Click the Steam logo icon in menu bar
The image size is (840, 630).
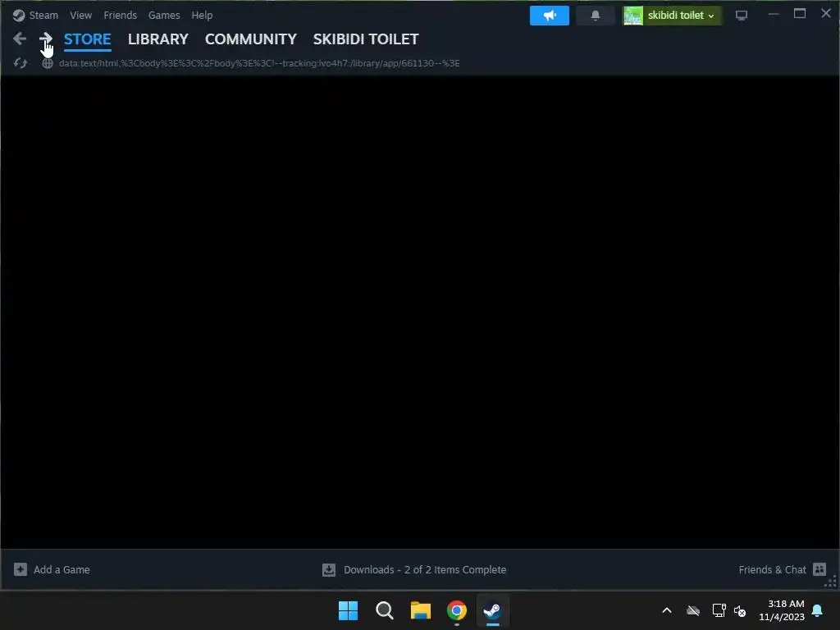click(x=19, y=16)
